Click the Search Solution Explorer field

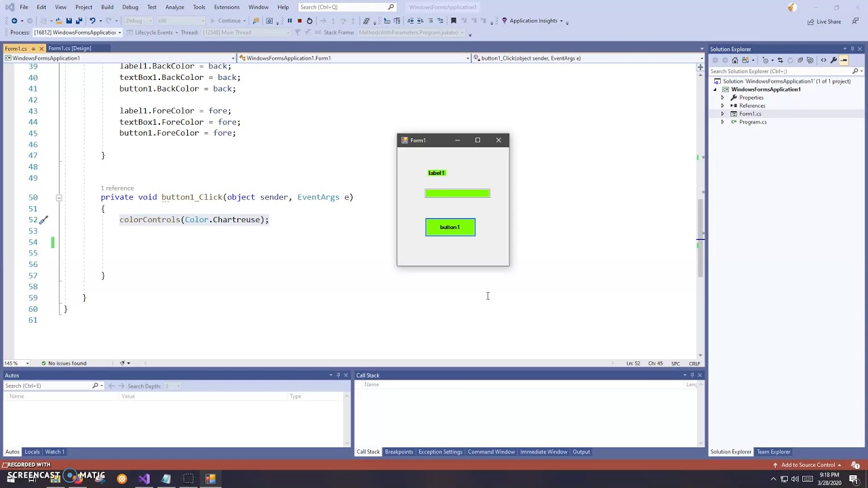786,71
